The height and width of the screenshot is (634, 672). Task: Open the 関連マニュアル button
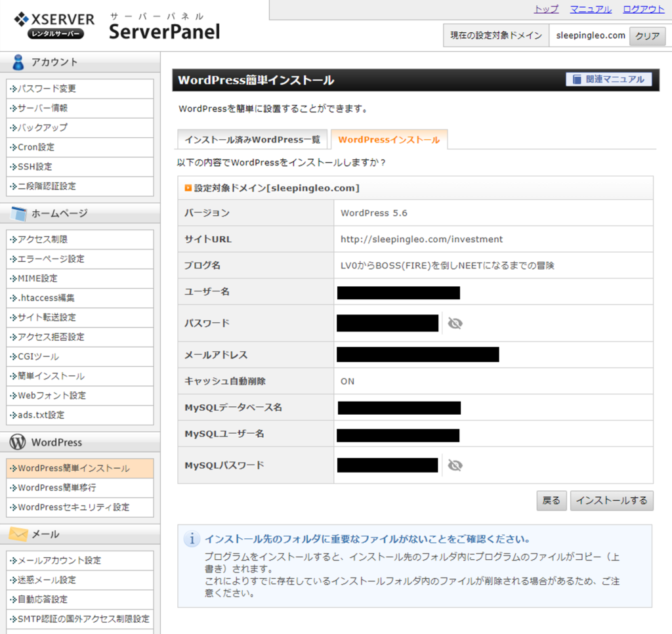(608, 79)
